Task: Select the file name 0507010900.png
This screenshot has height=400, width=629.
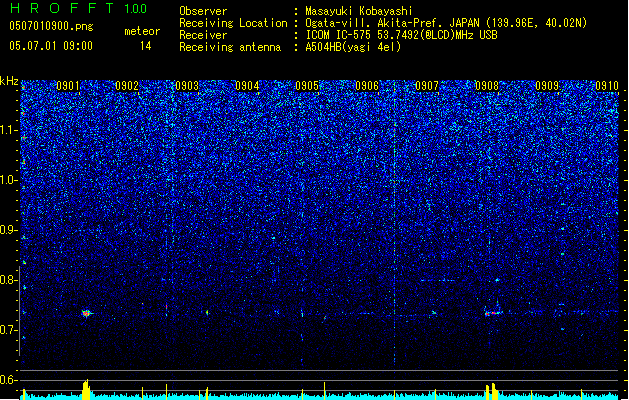Action: (x=51, y=26)
